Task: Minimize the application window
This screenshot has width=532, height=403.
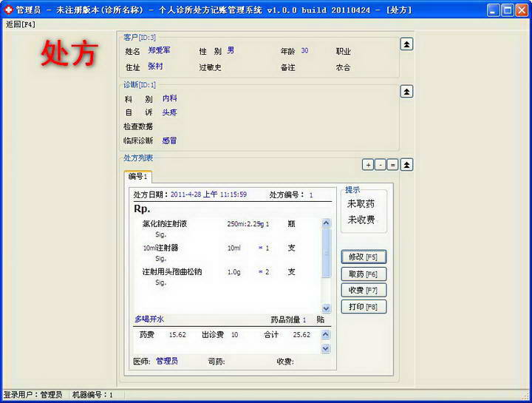Action: coord(494,10)
